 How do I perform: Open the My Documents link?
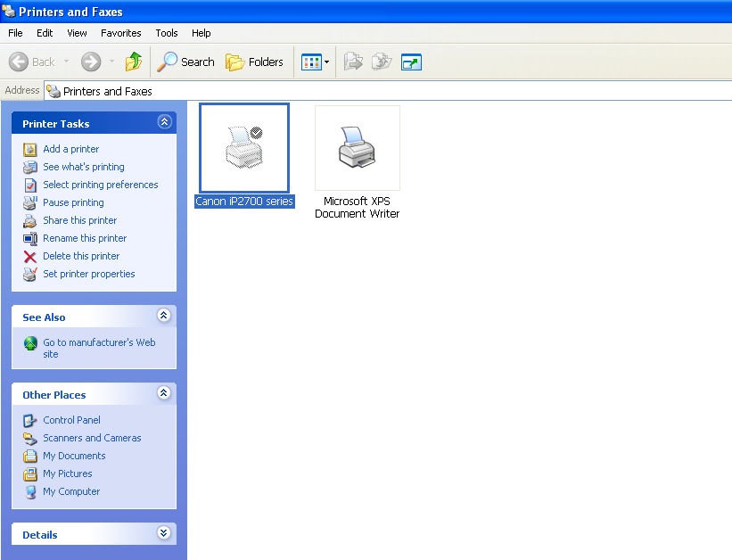74,456
